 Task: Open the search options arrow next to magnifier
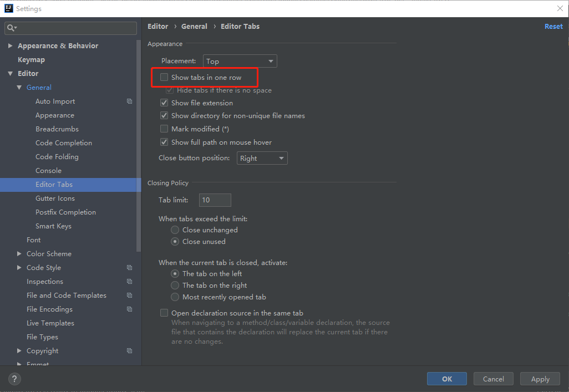[16, 28]
